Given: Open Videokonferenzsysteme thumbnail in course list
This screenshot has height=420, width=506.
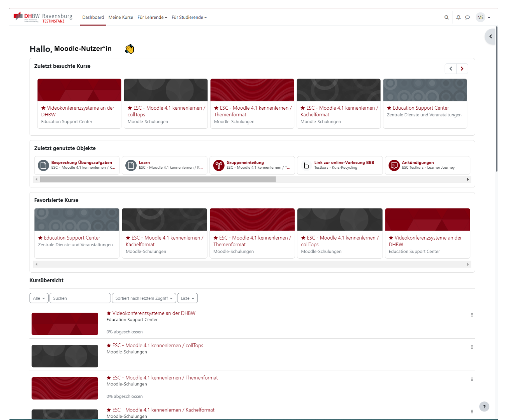Looking at the screenshot, I should [x=65, y=324].
